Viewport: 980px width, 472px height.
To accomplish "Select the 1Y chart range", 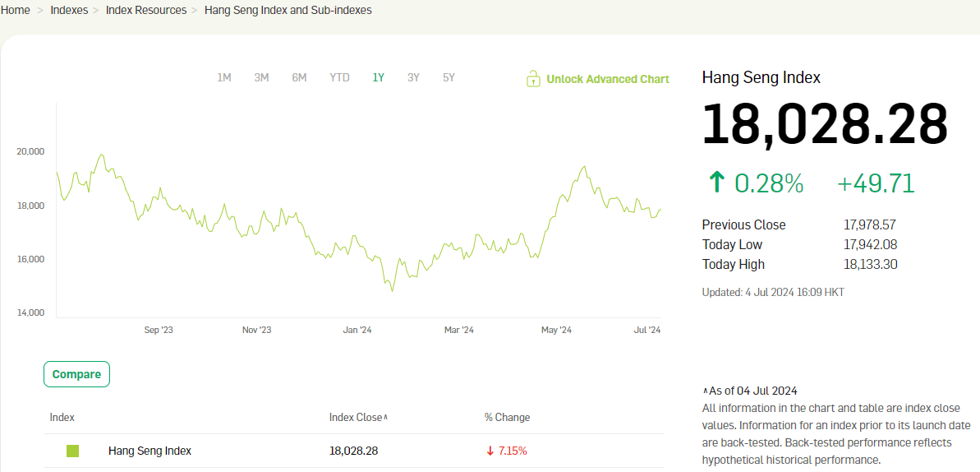I will tap(378, 77).
